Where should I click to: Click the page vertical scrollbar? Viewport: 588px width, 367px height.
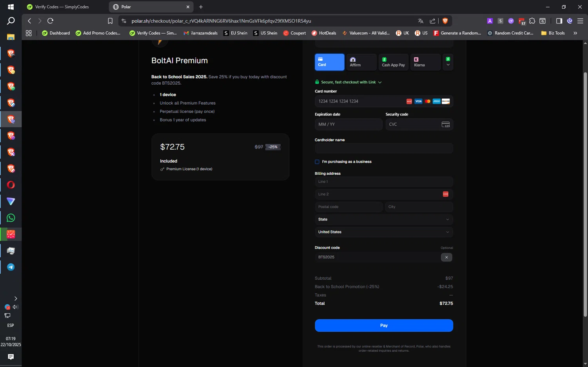[x=585, y=195]
